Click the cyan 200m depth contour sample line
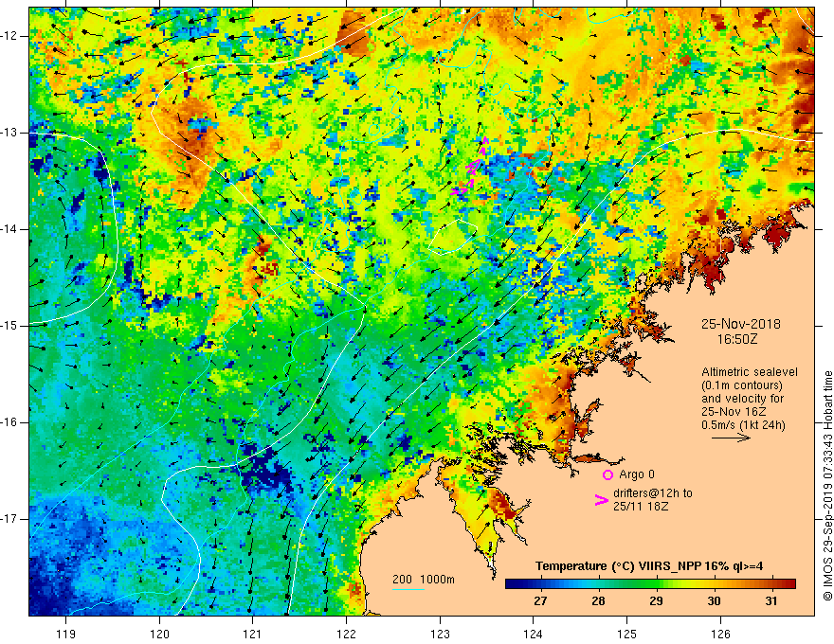This screenshot has height=644, width=834. [408, 589]
